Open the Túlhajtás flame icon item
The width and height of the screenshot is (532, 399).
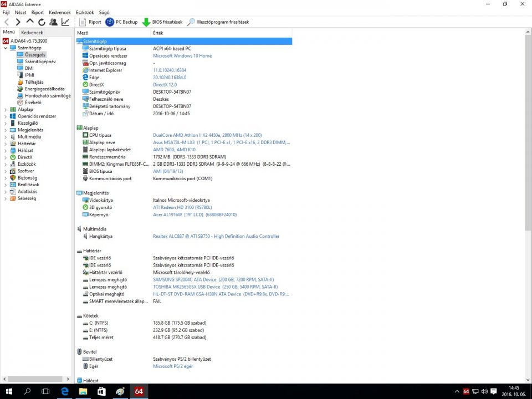[x=21, y=82]
